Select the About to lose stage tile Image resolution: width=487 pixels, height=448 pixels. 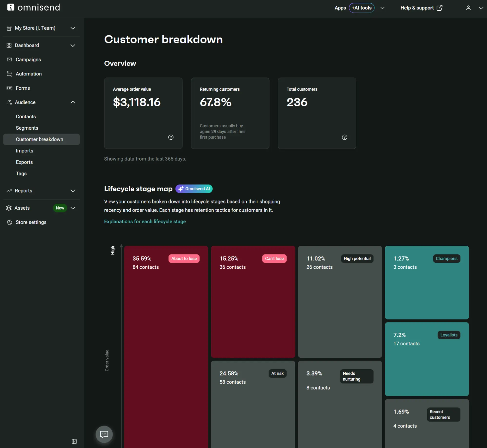pyautogui.click(x=166, y=347)
